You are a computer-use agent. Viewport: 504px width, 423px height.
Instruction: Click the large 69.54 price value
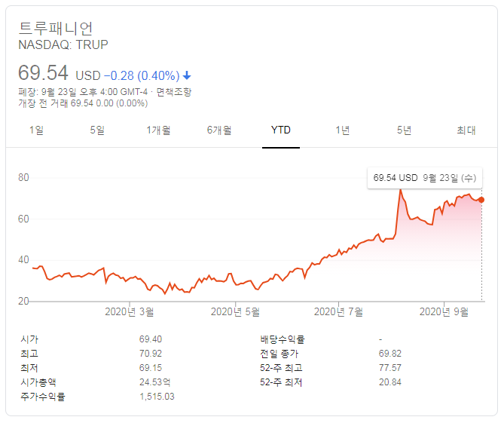43,72
